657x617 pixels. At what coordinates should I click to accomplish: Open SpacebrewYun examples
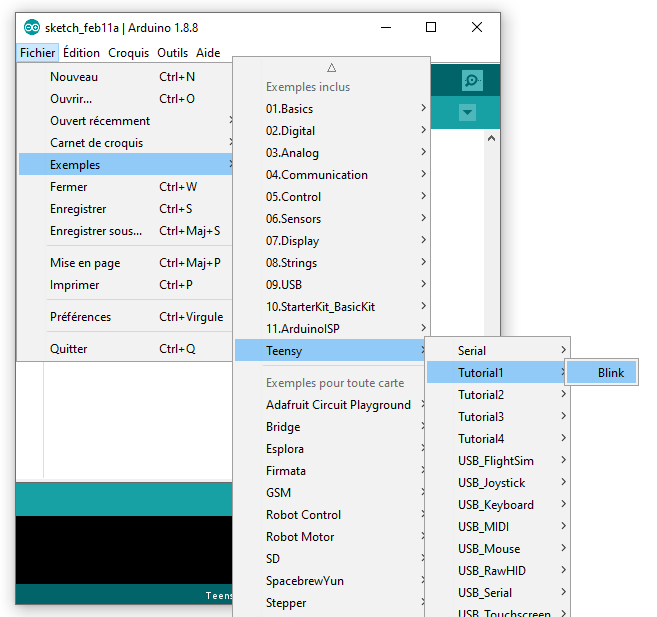331,581
